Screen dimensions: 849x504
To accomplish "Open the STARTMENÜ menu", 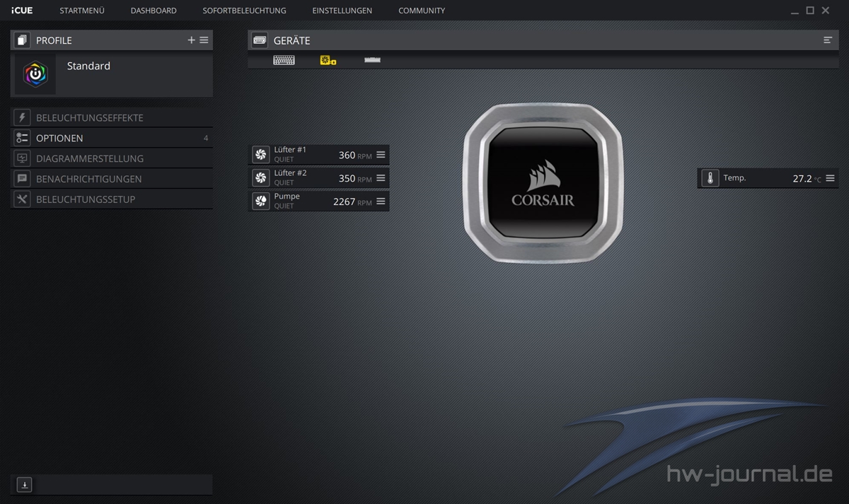I will coord(82,11).
